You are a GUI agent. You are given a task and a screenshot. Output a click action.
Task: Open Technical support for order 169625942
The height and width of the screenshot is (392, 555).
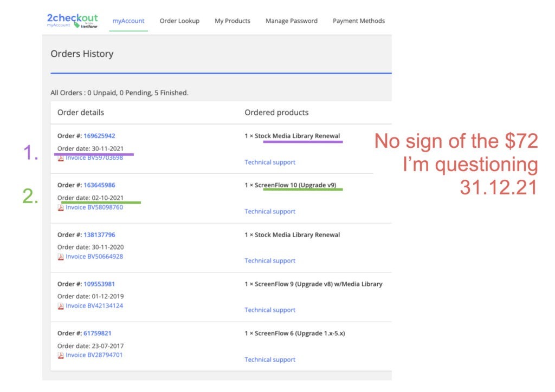click(270, 162)
